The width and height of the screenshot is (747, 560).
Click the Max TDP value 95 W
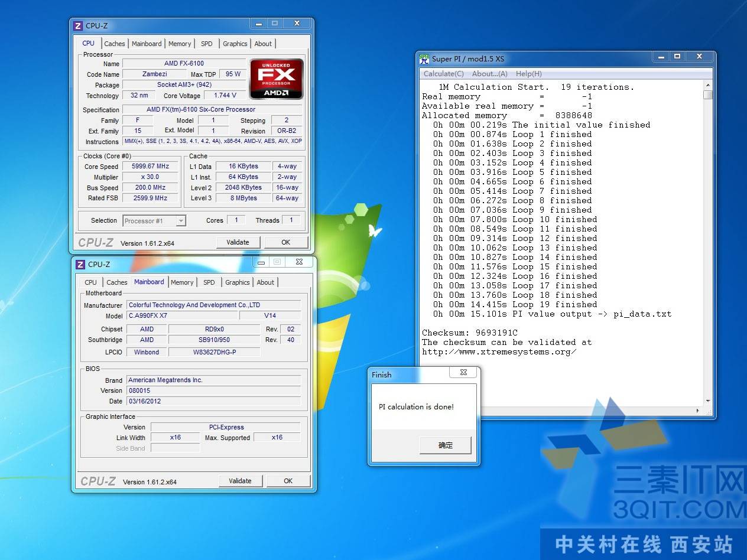233,74
